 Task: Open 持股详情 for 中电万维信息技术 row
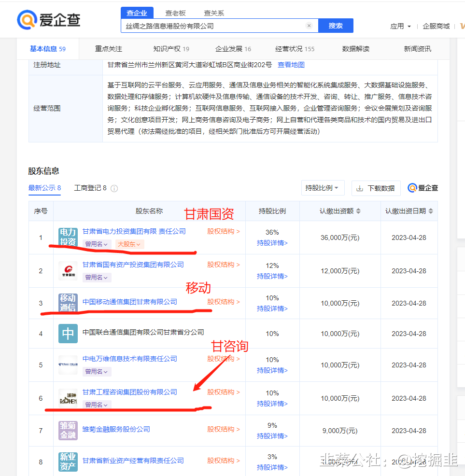point(272,370)
